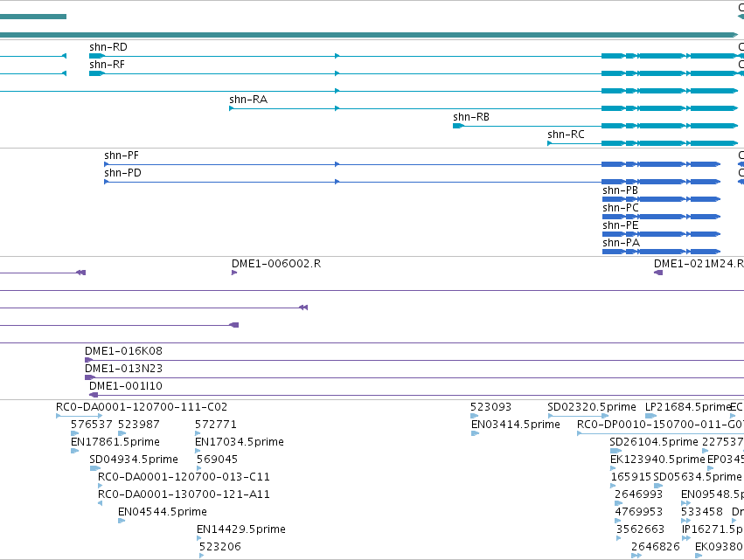
Task: Click the 4769953 EST label
Action: [638, 512]
